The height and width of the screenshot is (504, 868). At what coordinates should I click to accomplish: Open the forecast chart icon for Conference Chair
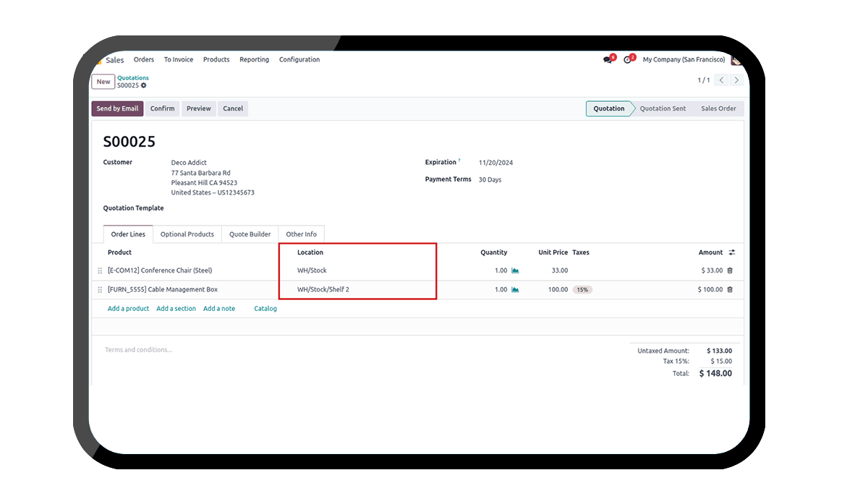(x=515, y=270)
